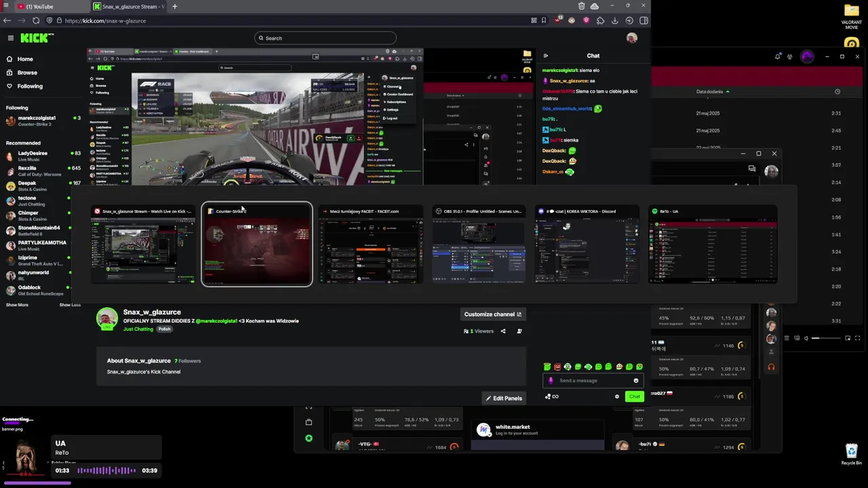Click purple avatar in background app header

pos(807,56)
